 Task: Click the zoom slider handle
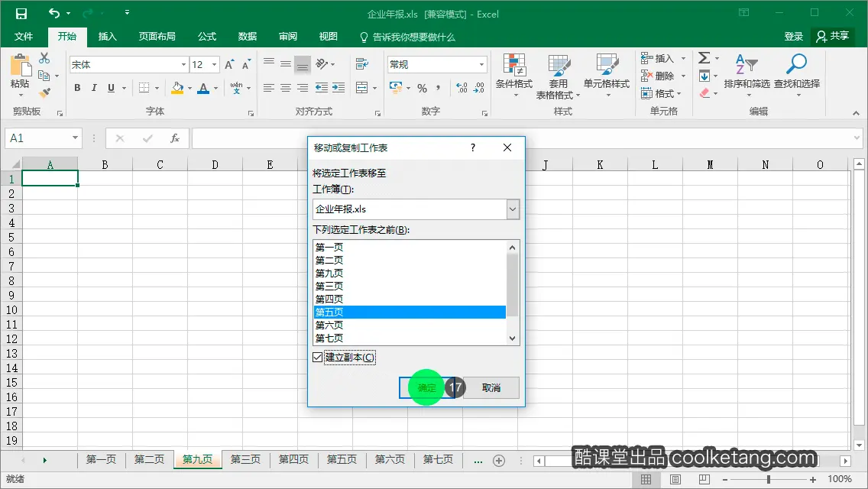click(769, 480)
